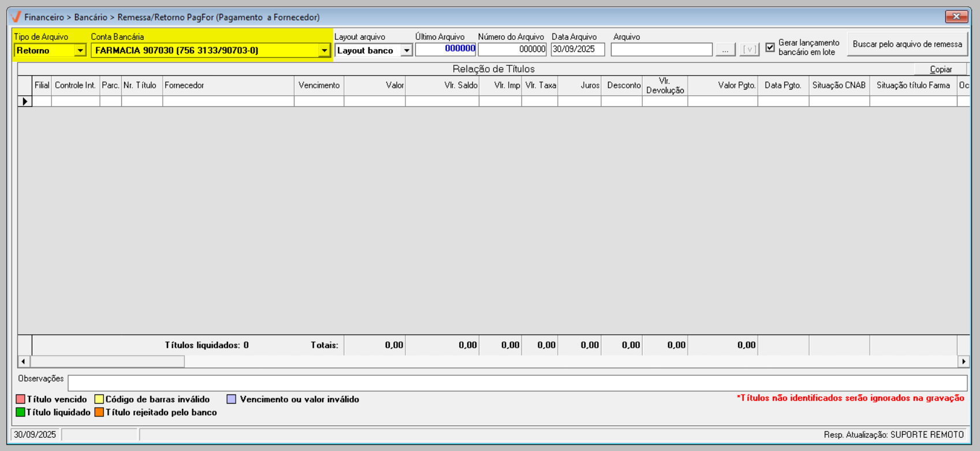Click the row selector arrow in grid
980x451 pixels.
(25, 101)
